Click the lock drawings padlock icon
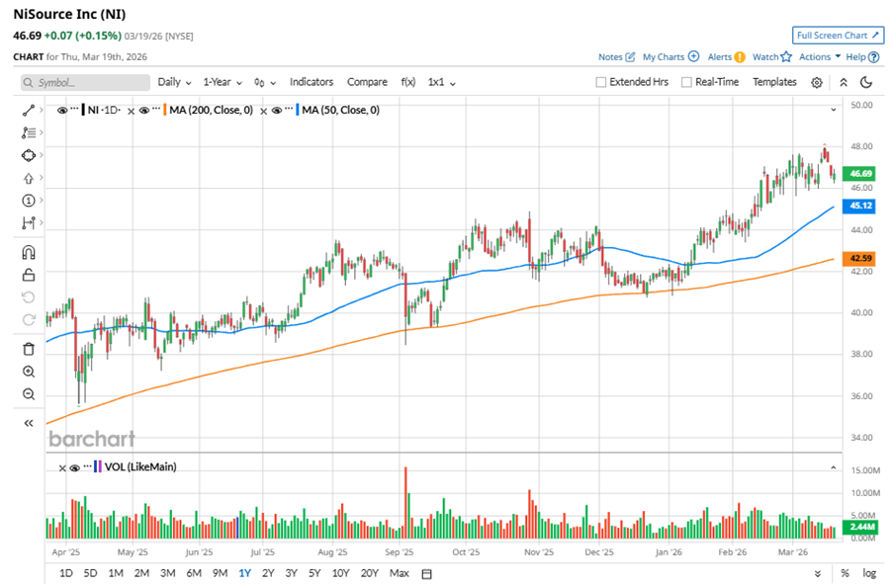 [x=29, y=275]
